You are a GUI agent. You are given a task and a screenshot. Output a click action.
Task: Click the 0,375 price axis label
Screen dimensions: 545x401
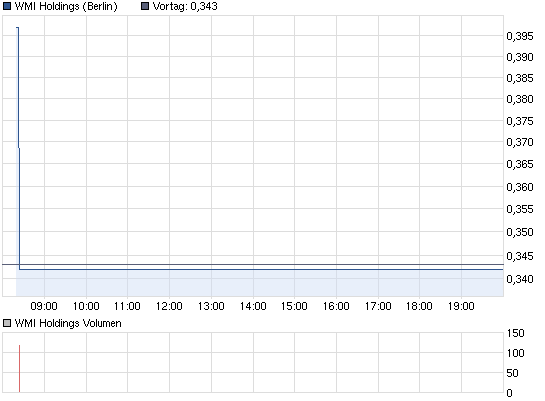coord(520,121)
